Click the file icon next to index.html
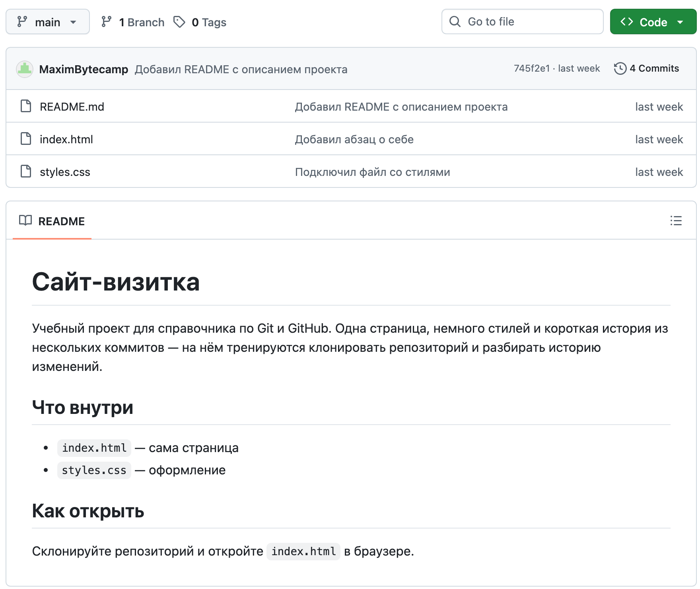The height and width of the screenshot is (589, 700). (26, 139)
